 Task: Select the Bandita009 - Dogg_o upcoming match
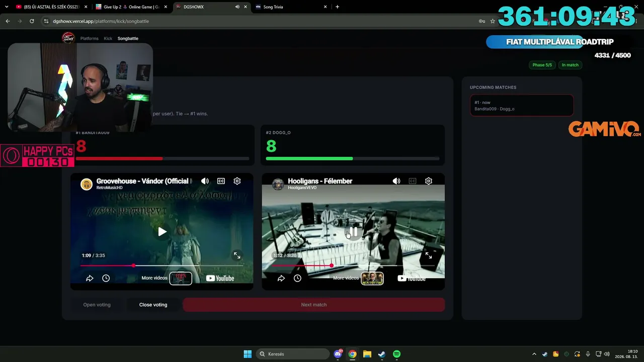click(x=522, y=106)
